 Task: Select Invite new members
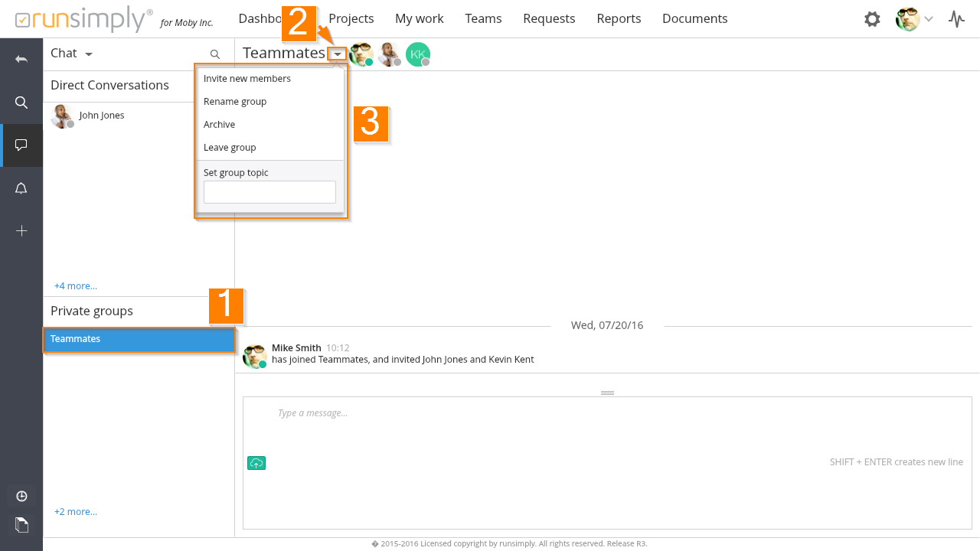pos(247,79)
